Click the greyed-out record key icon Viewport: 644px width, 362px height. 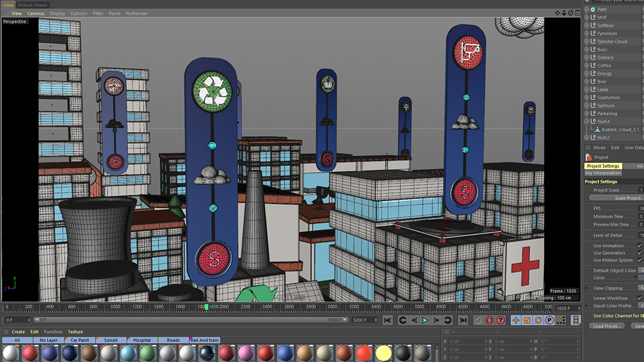tap(478, 320)
